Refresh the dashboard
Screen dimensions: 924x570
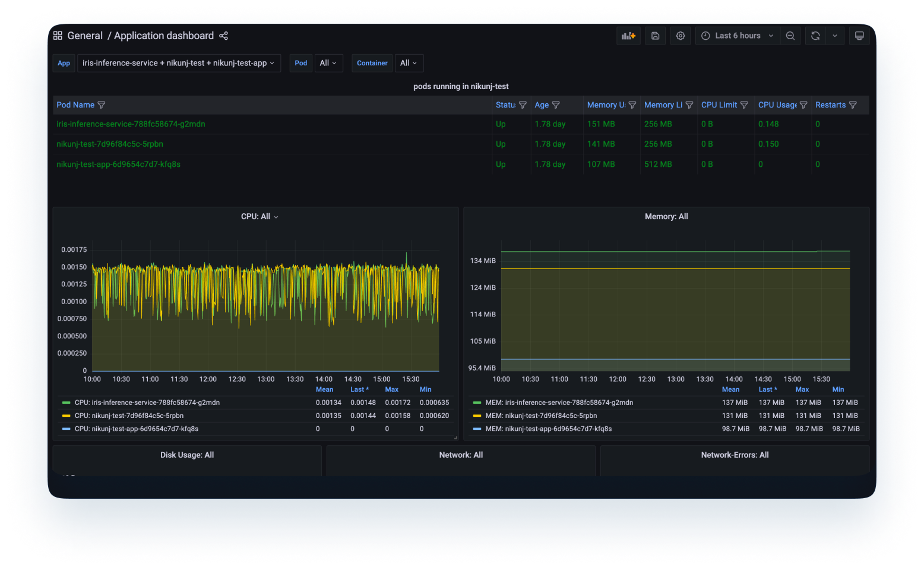coord(815,36)
